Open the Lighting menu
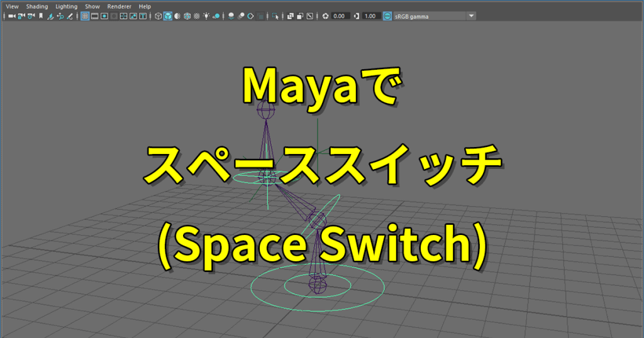The height and width of the screenshot is (338, 644). (66, 6)
